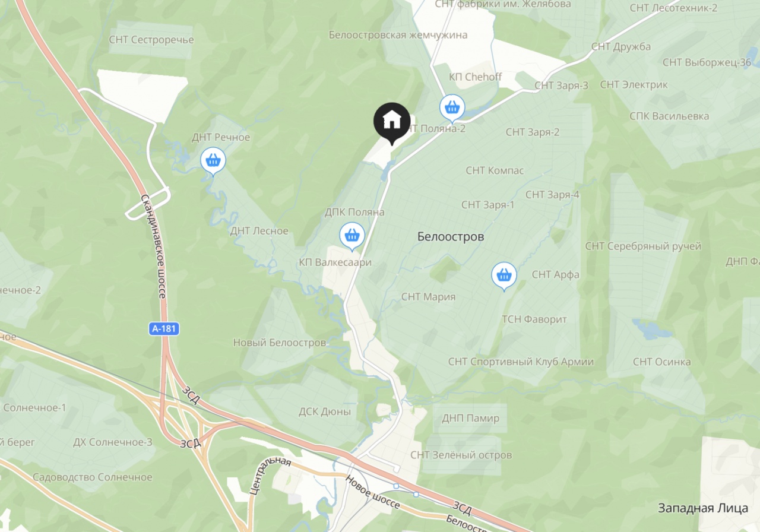Open the ДСК Дюны map label
The image size is (760, 532).
click(x=324, y=411)
